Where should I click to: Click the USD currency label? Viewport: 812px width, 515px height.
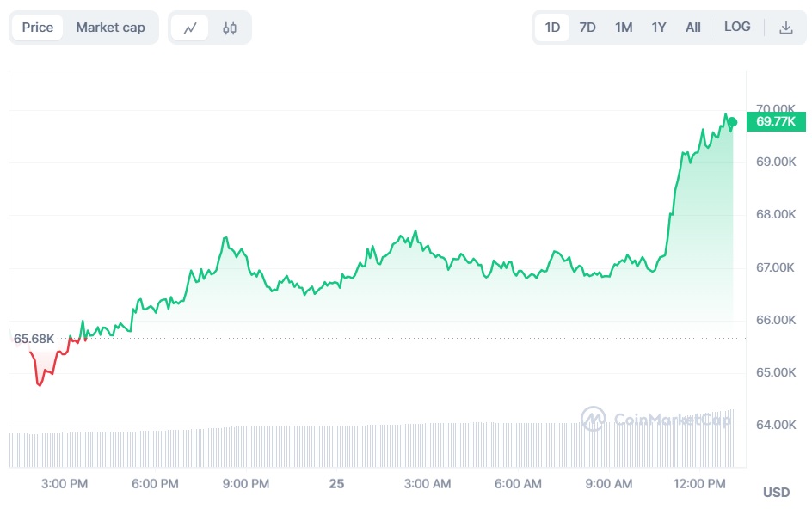click(x=776, y=493)
